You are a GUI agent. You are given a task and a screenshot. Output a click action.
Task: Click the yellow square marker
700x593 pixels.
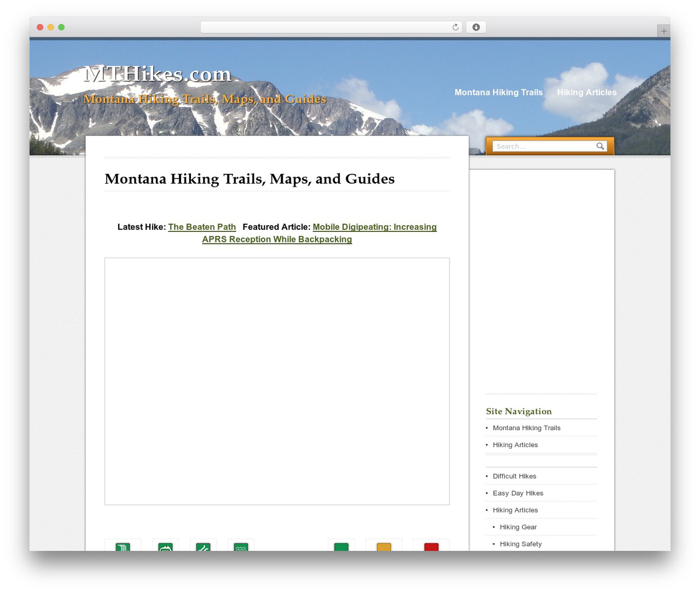point(384,547)
